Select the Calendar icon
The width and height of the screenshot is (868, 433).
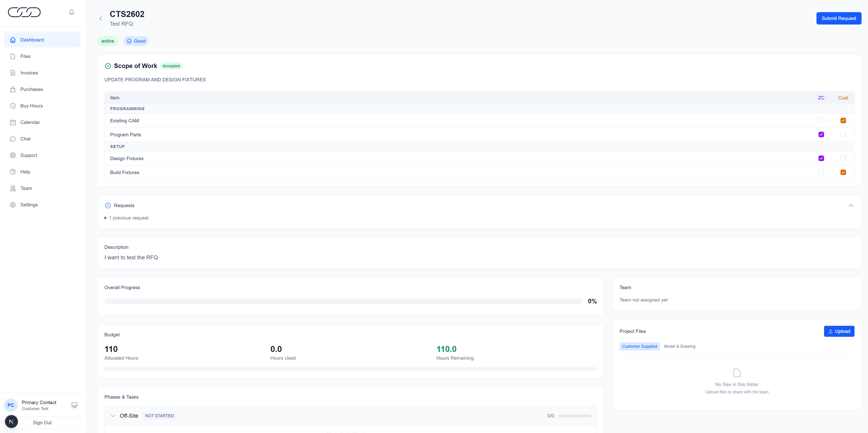pos(12,122)
